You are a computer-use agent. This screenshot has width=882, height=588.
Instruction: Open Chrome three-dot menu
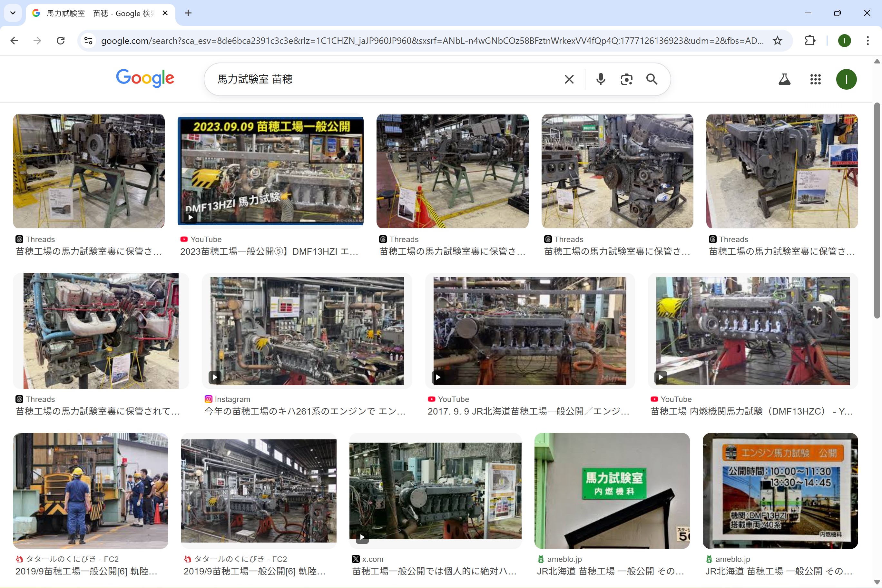point(867,41)
